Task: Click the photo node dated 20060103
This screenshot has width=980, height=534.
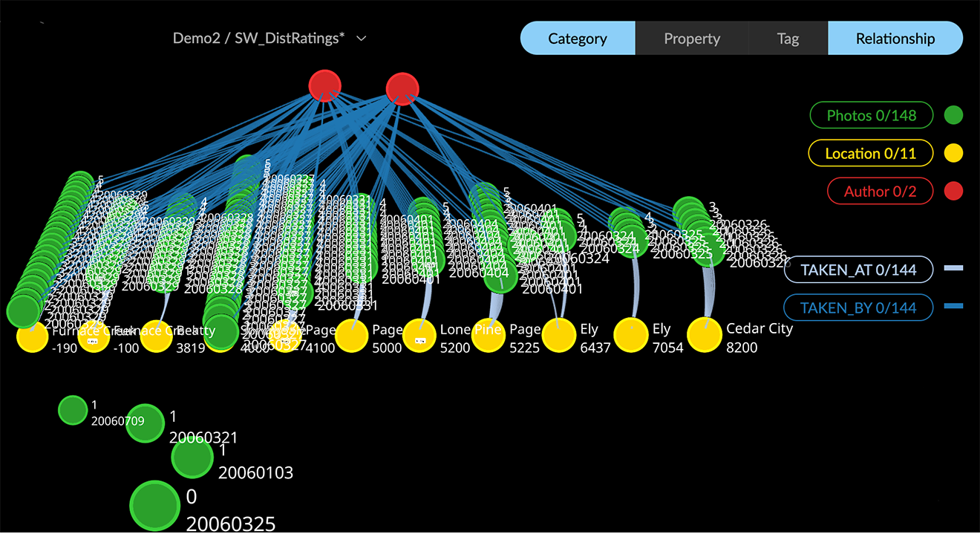Action: click(x=192, y=457)
